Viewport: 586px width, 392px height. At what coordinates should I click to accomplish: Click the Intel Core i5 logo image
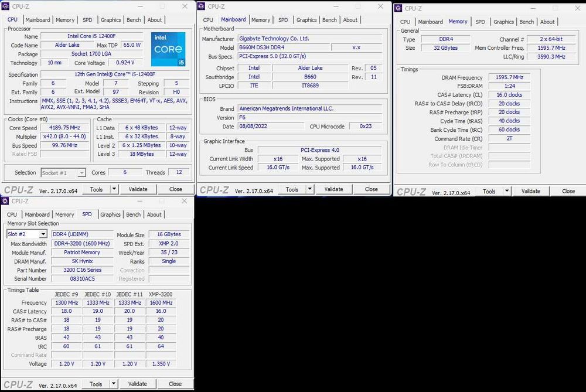168,49
